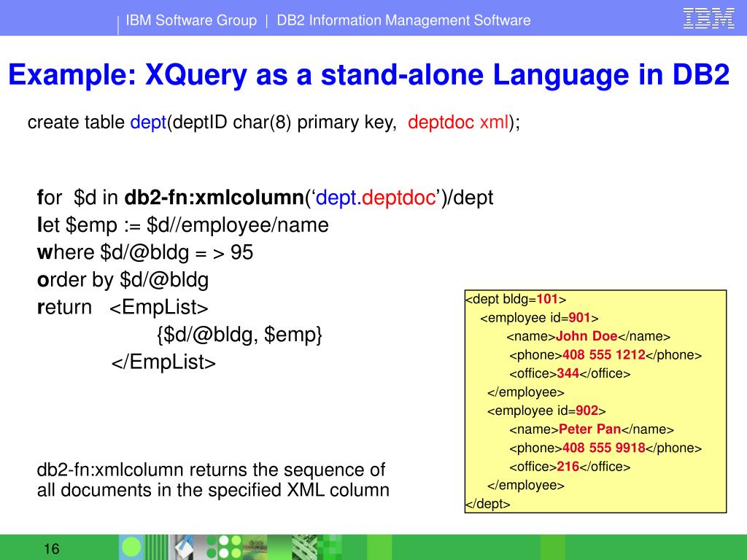
Task: Click '<employee id=901>' XML line
Action: tap(539, 318)
